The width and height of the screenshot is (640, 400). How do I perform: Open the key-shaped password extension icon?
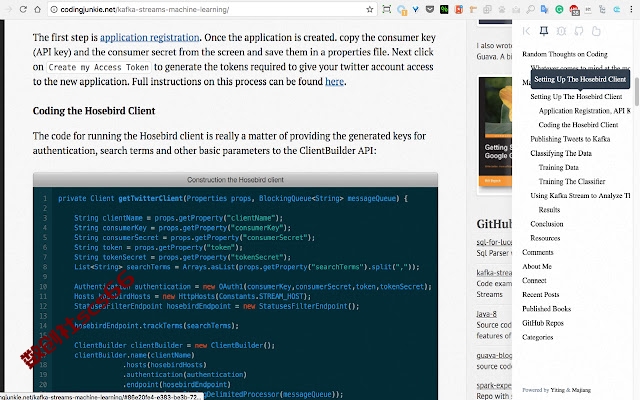tap(473, 9)
